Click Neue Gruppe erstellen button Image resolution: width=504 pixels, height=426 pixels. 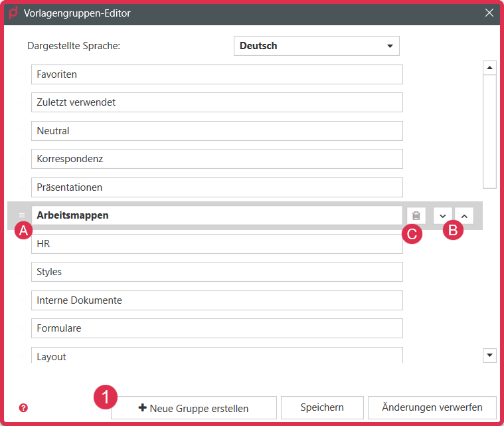194,408
